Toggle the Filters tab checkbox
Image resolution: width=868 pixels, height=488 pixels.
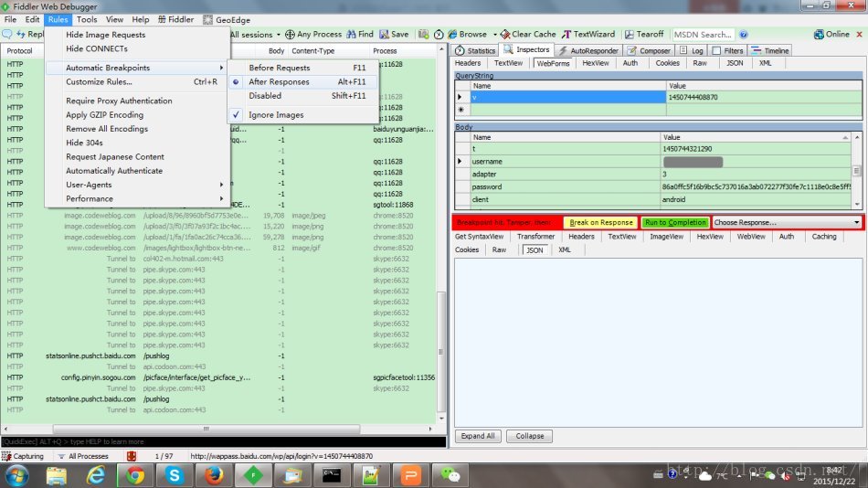(716, 50)
